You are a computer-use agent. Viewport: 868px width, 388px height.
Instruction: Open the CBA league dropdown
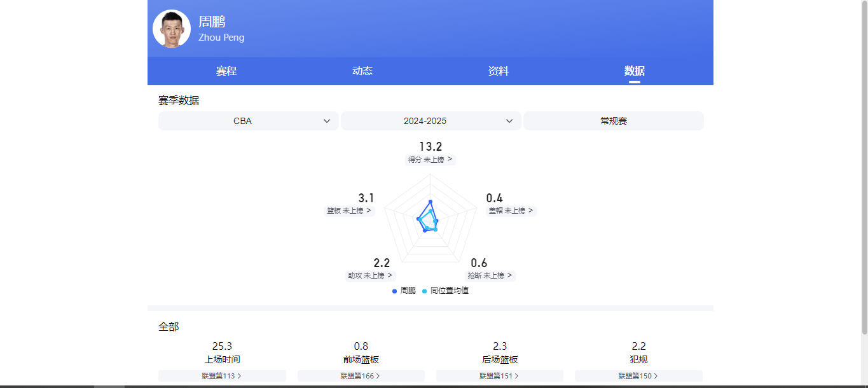[x=248, y=121]
